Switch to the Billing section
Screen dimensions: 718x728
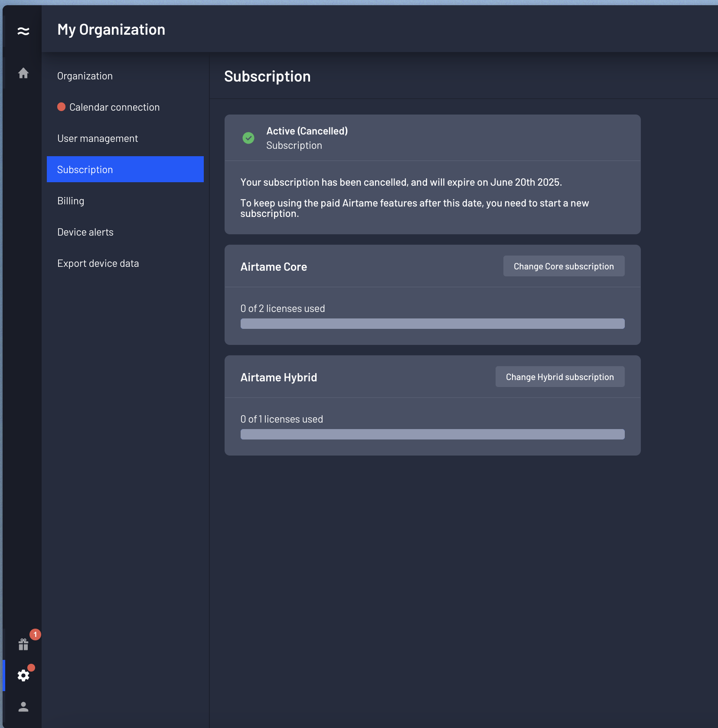(x=71, y=200)
